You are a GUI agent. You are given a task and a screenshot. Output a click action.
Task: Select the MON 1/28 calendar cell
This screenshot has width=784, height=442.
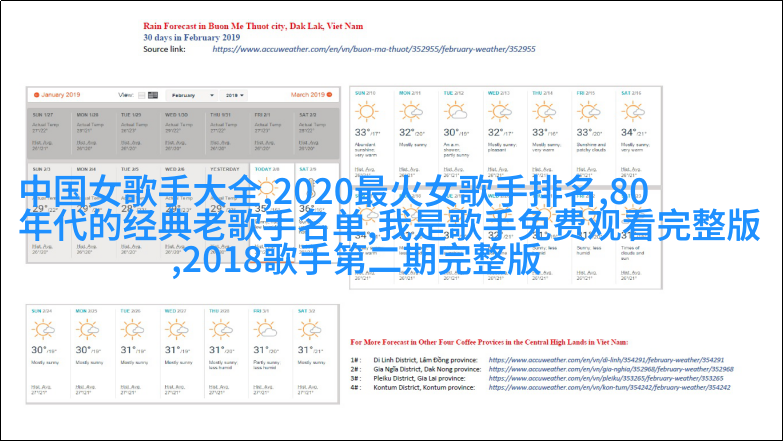point(94,134)
